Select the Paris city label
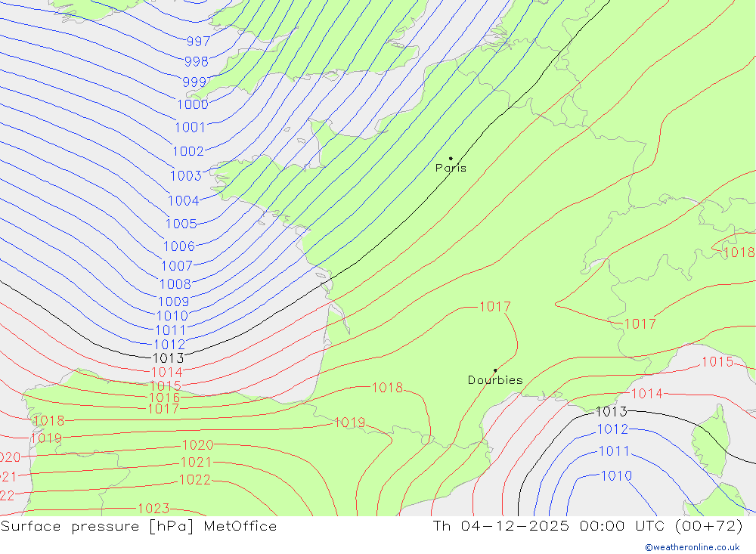The width and height of the screenshot is (756, 554). (x=451, y=169)
